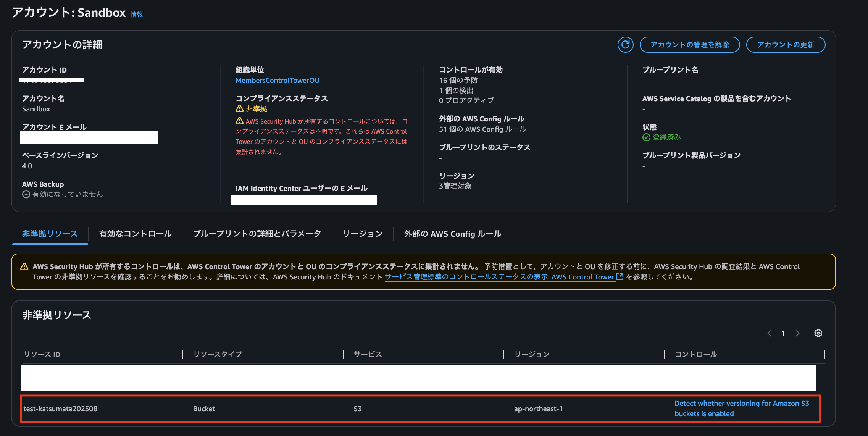Click the 有効になっていません AWS Backup status

click(x=68, y=194)
